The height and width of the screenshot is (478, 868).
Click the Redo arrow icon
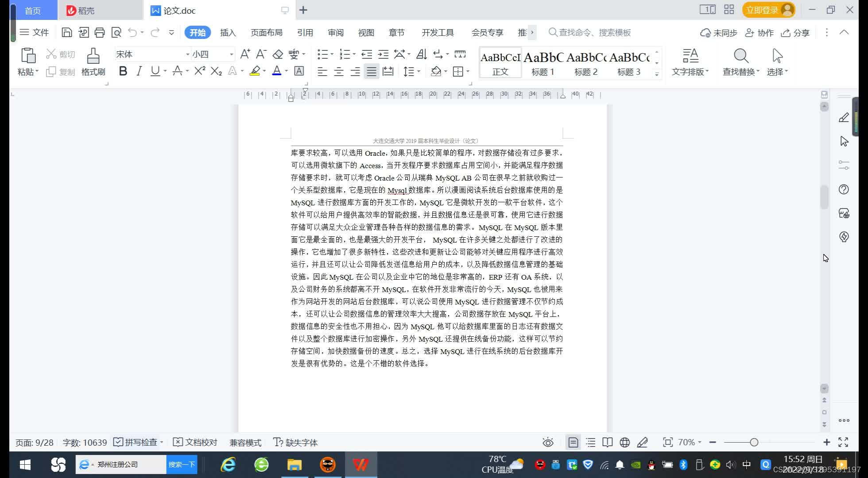click(x=155, y=32)
